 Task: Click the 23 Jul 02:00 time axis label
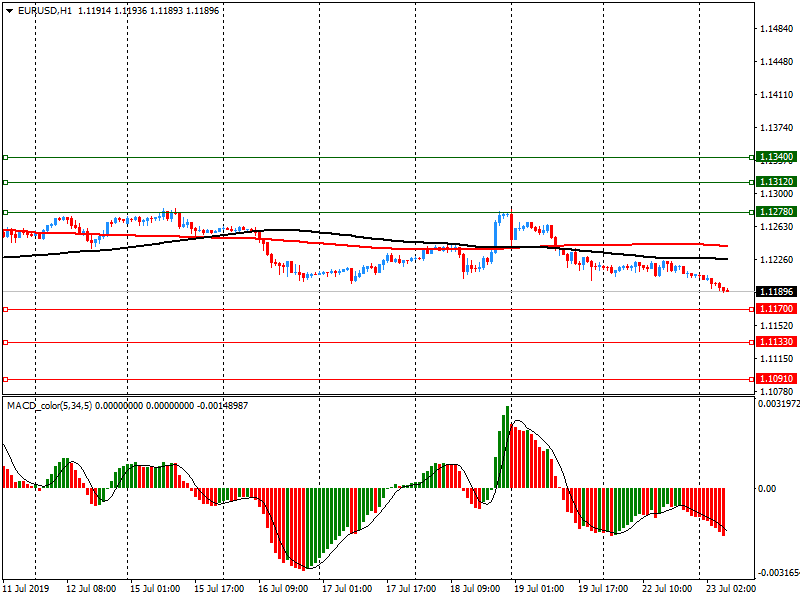pyautogui.click(x=731, y=588)
